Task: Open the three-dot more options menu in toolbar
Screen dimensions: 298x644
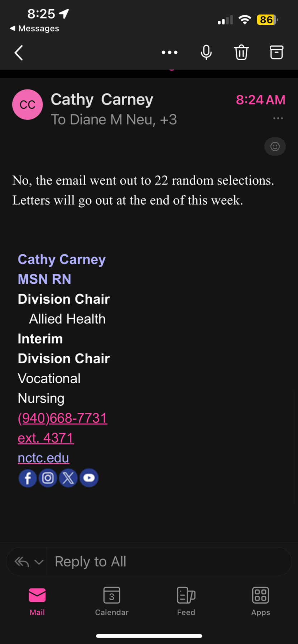Action: click(x=169, y=53)
